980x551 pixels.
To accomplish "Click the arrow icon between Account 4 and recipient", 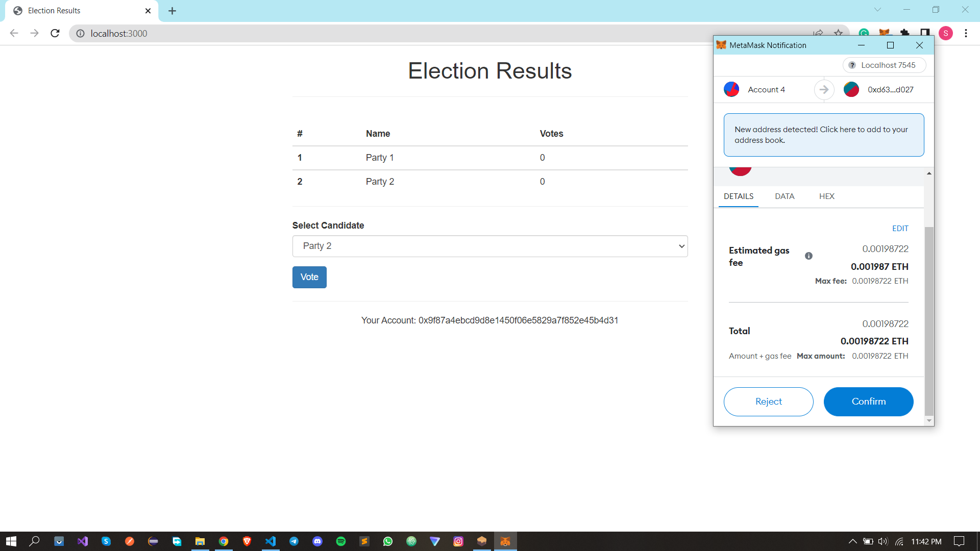I will [823, 89].
